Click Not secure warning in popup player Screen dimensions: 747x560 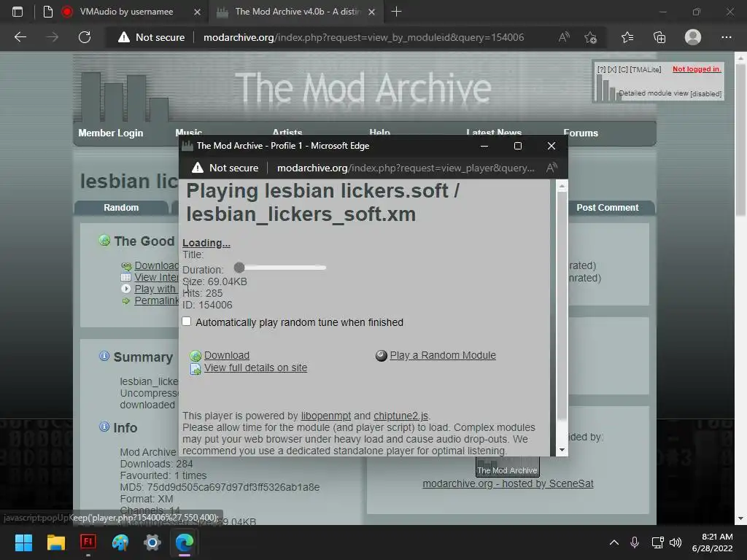click(225, 168)
